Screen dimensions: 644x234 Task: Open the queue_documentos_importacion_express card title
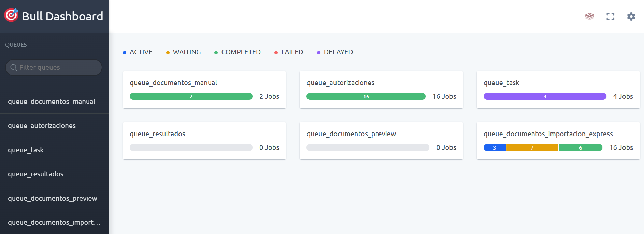[x=548, y=134]
